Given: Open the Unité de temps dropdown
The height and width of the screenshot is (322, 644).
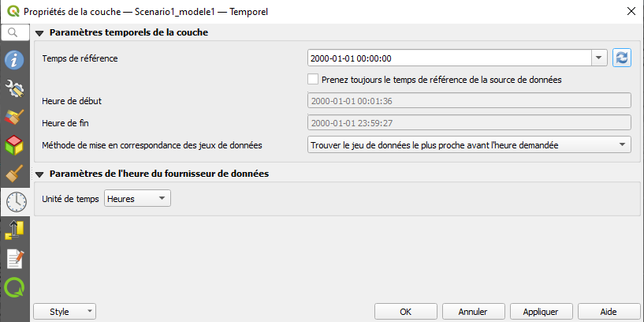Looking at the screenshot, I should tap(137, 199).
